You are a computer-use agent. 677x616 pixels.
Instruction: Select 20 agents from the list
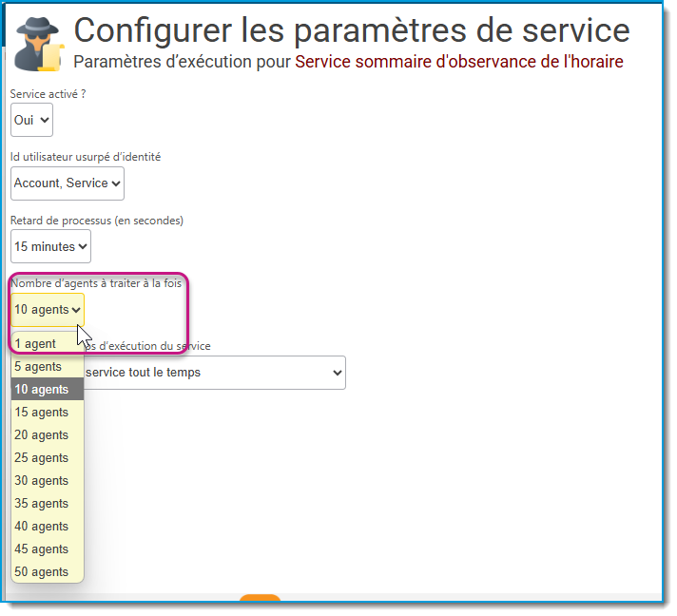coord(48,435)
